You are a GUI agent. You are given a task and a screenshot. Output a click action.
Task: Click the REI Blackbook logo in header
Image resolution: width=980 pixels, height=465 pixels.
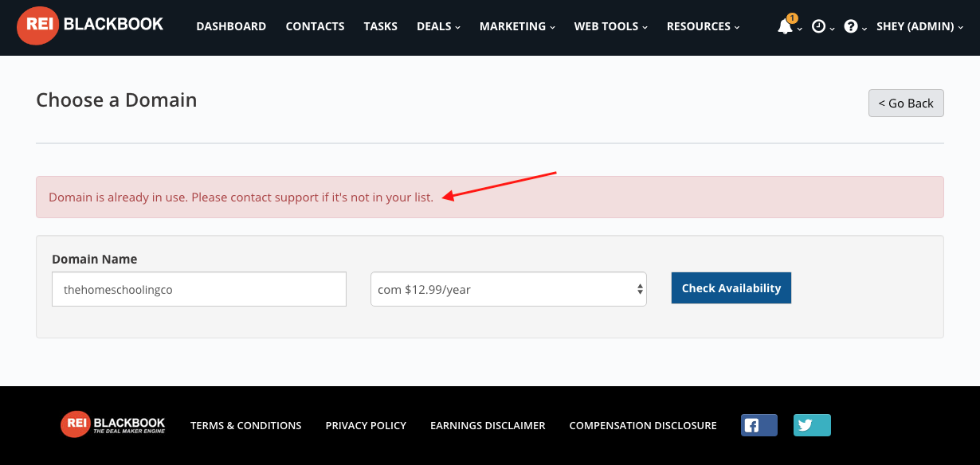coord(90,25)
